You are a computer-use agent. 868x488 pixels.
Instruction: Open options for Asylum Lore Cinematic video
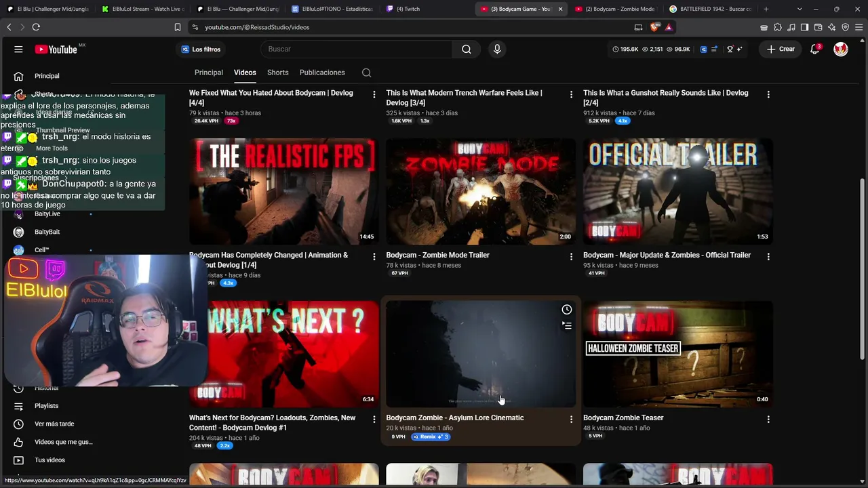pos(571,420)
